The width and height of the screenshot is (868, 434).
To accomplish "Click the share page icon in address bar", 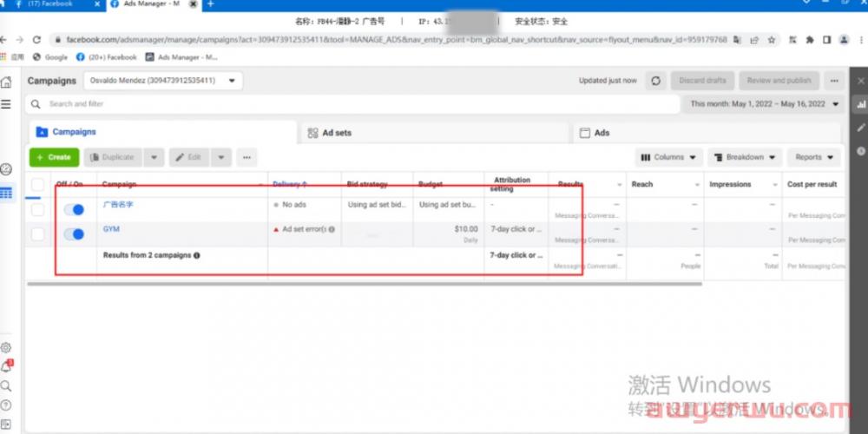I will pyautogui.click(x=754, y=40).
